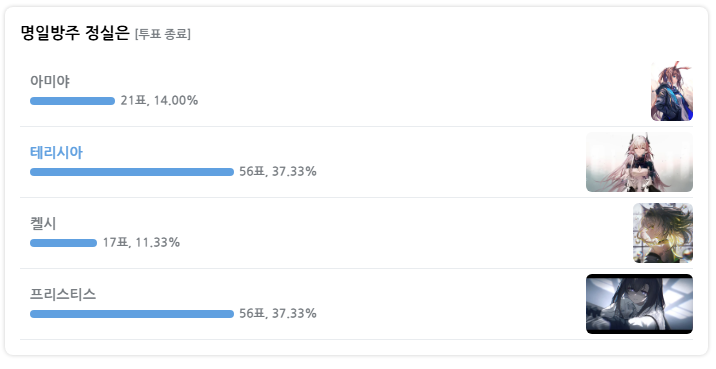Select the 프리스티스 poll option label
Image resolution: width=716 pixels, height=369 pixels.
coord(63,294)
